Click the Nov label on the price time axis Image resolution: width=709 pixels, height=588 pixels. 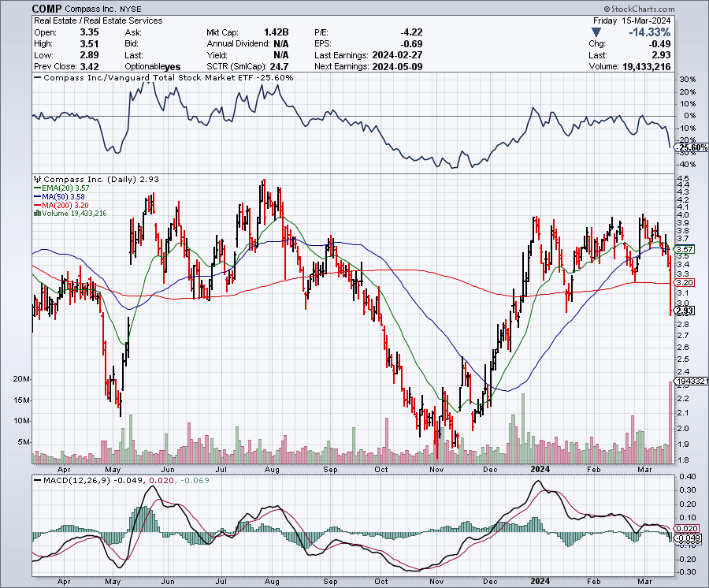coord(436,470)
